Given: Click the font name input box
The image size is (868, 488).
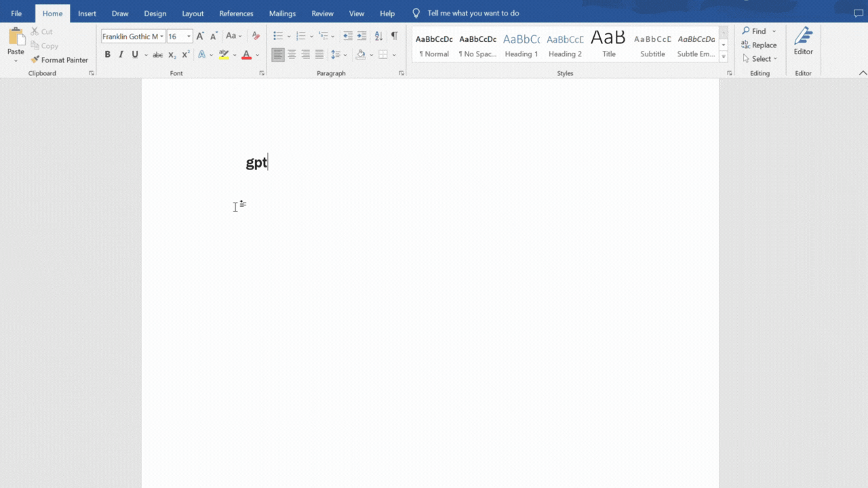Looking at the screenshot, I should tap(130, 37).
